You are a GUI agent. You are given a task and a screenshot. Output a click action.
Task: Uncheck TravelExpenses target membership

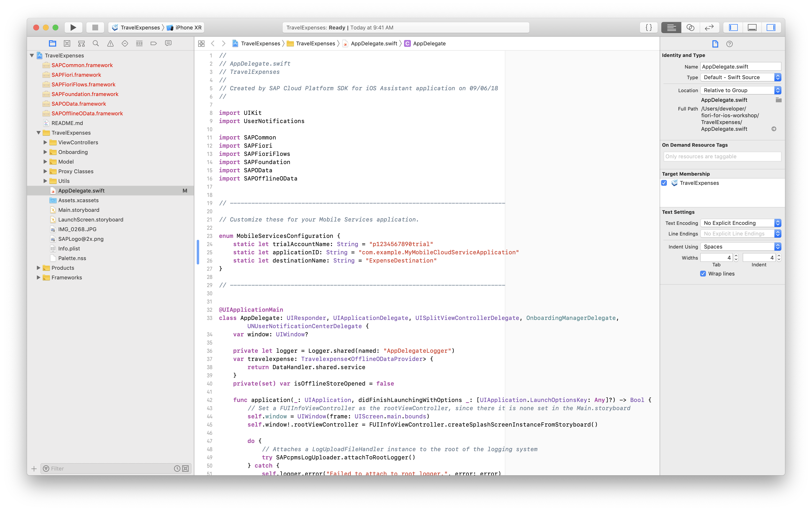click(664, 183)
